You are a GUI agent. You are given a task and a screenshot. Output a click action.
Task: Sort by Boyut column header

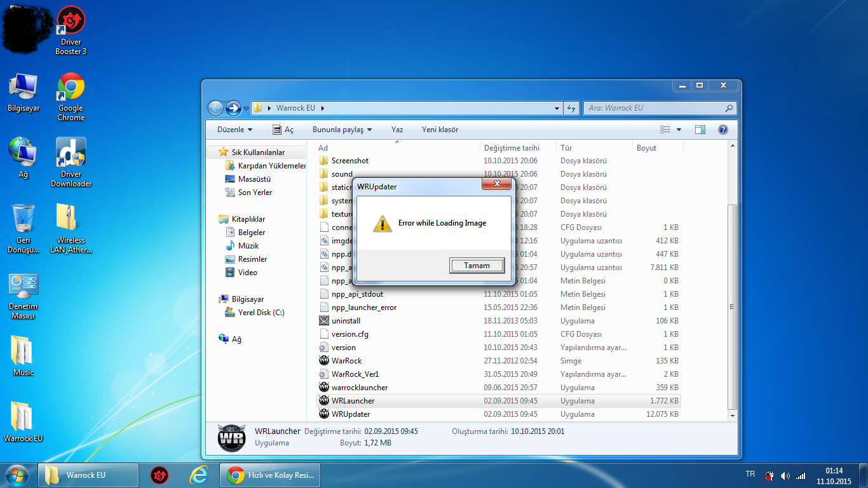click(658, 147)
